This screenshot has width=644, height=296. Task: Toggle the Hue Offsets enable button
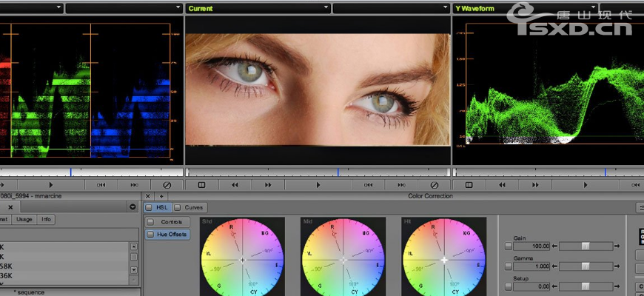point(151,235)
